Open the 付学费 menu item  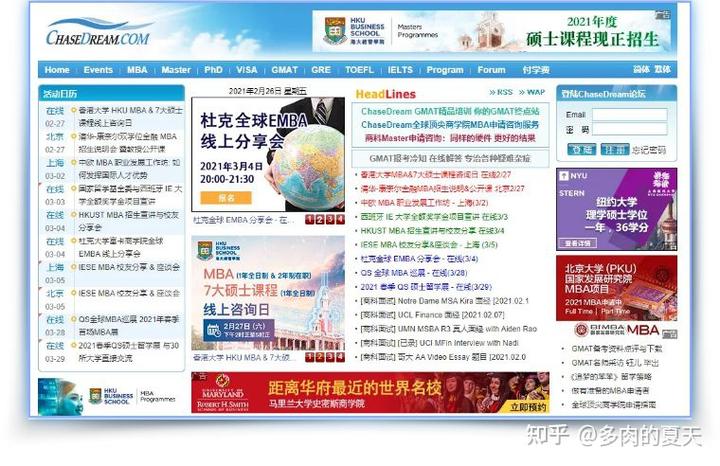click(x=536, y=70)
